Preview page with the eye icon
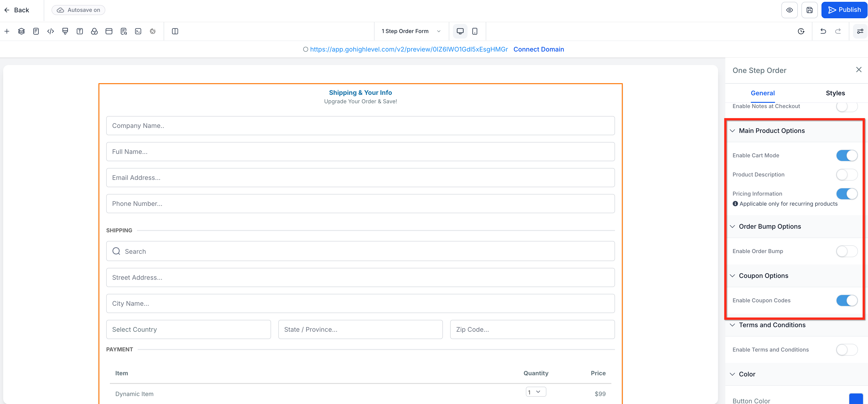Viewport: 868px width, 404px height. pyautogui.click(x=789, y=10)
